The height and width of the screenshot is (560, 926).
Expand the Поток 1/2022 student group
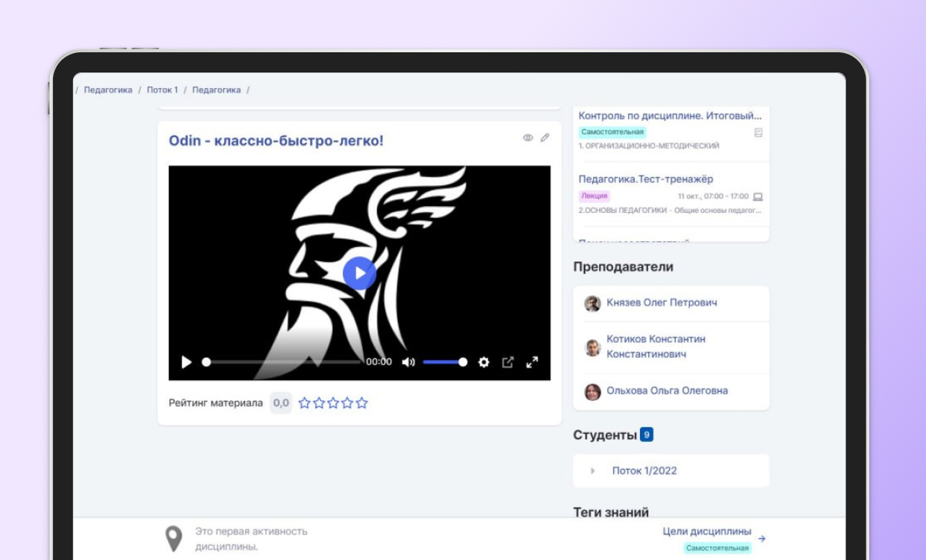point(593,471)
